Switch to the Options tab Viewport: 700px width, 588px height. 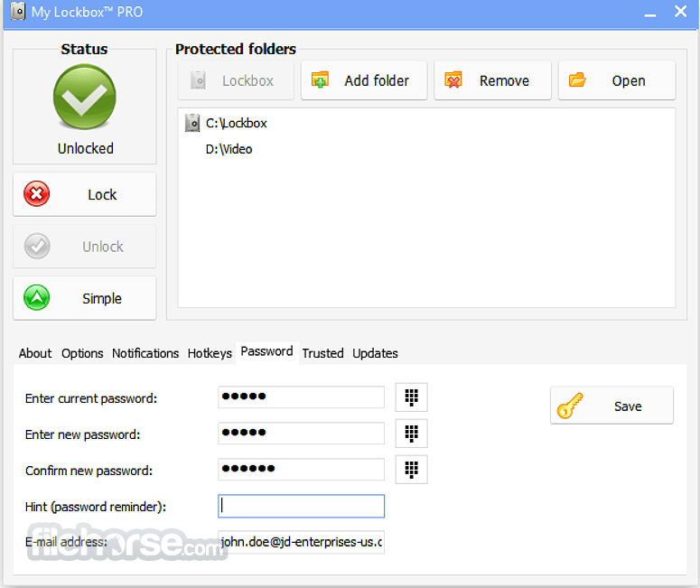click(82, 353)
